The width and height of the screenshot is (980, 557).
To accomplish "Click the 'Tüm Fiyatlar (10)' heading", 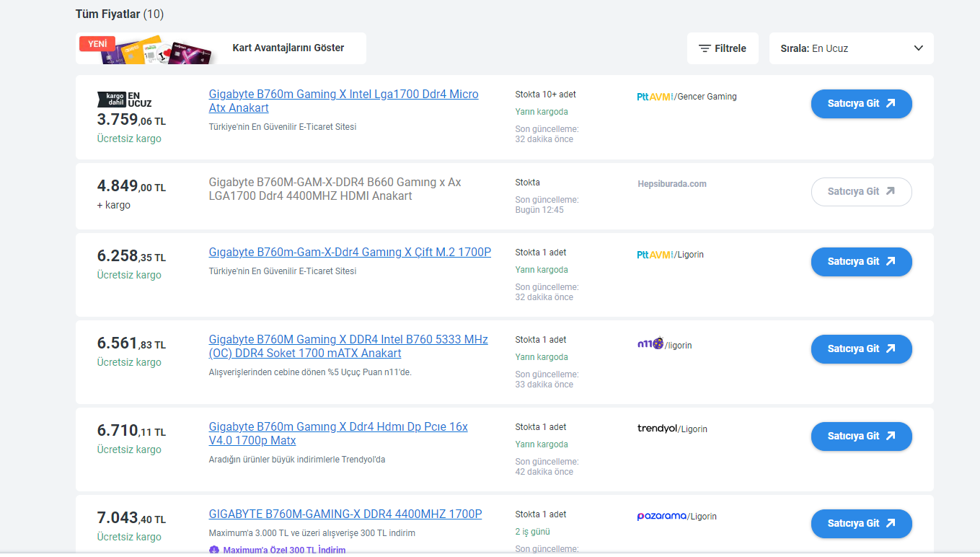I will (120, 14).
